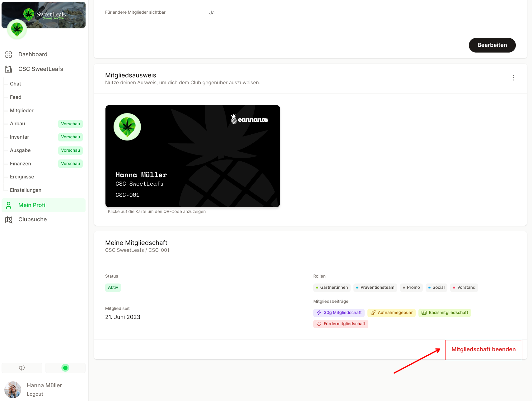The width and height of the screenshot is (532, 401).
Task: Click 'Für andere Mitglieder sichtbar' label
Action: point(135,12)
